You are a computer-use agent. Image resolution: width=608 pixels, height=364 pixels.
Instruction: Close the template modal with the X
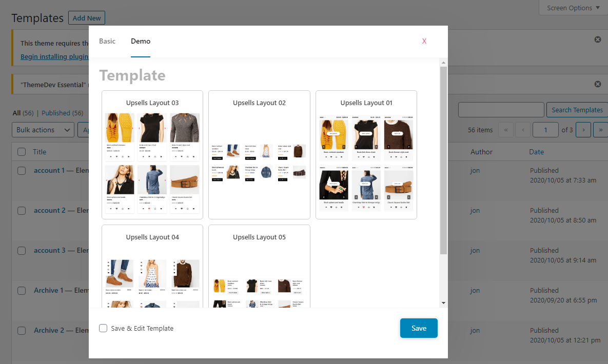click(x=424, y=41)
